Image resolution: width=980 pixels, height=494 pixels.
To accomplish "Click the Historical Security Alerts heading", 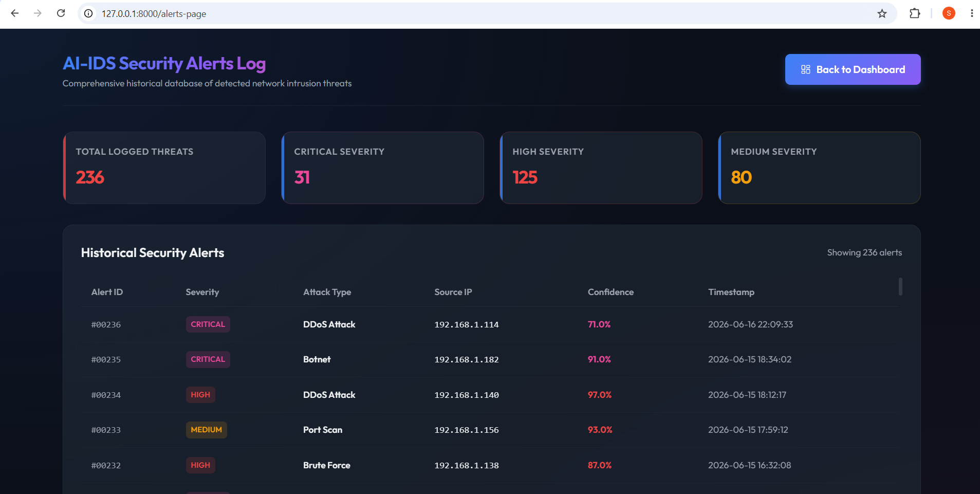I will [x=153, y=253].
